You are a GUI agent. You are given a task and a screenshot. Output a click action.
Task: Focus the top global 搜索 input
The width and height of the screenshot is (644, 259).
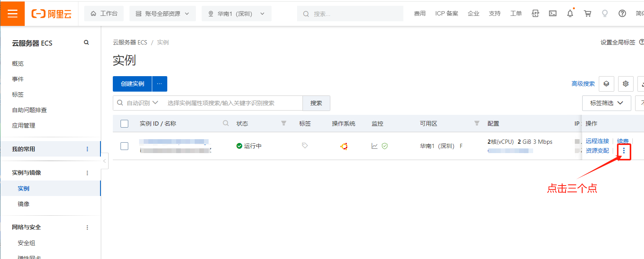350,14
